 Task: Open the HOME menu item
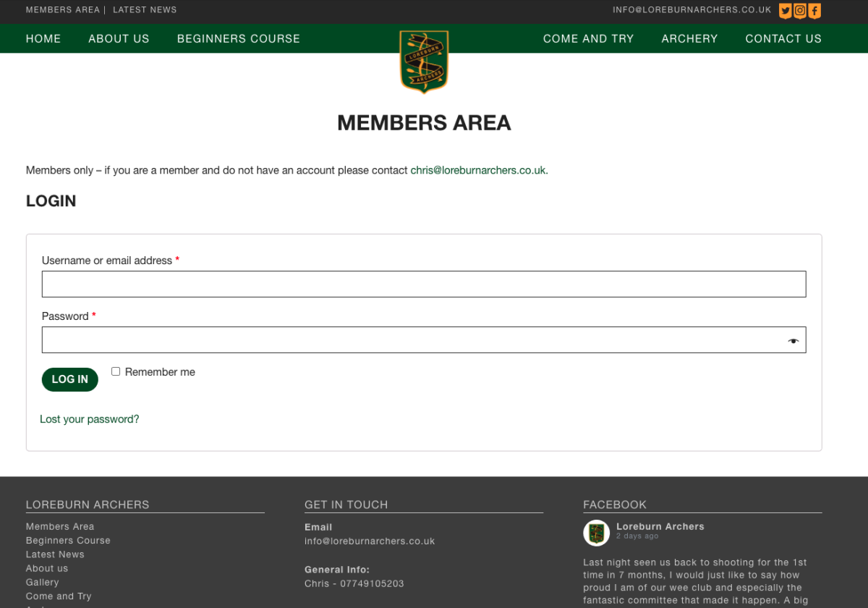tap(43, 39)
